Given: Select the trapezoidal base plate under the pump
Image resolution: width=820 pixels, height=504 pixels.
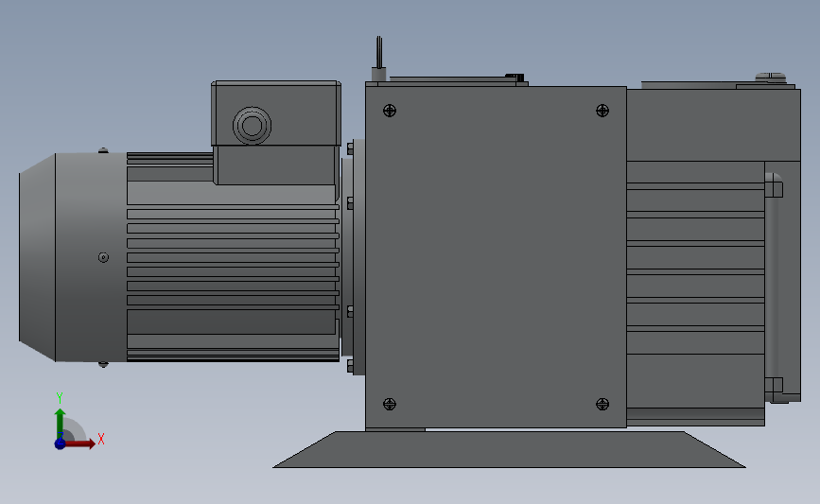Looking at the screenshot, I should (509, 449).
